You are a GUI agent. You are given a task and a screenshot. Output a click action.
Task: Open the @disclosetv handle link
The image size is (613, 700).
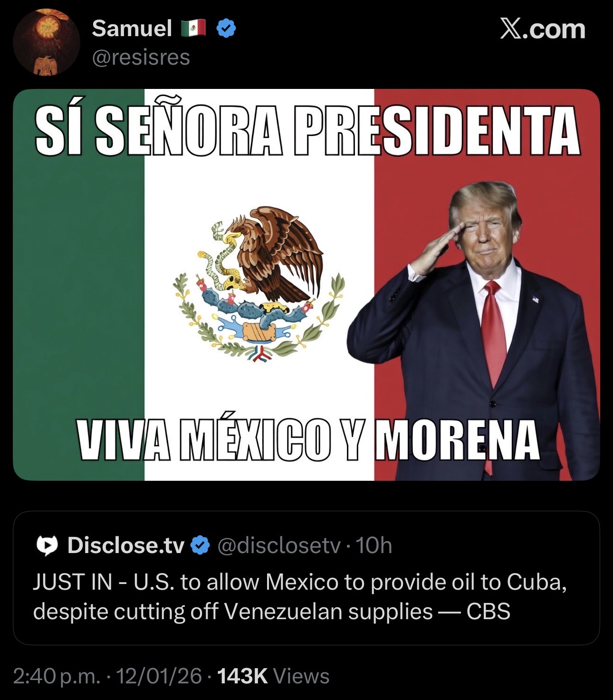coord(279,545)
